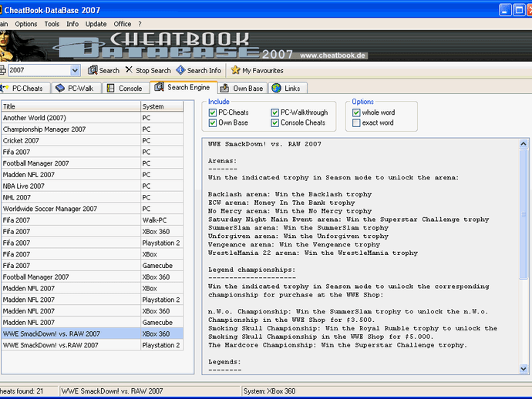Image resolution: width=532 pixels, height=399 pixels.
Task: Switch to the Links tab
Action: coord(288,88)
